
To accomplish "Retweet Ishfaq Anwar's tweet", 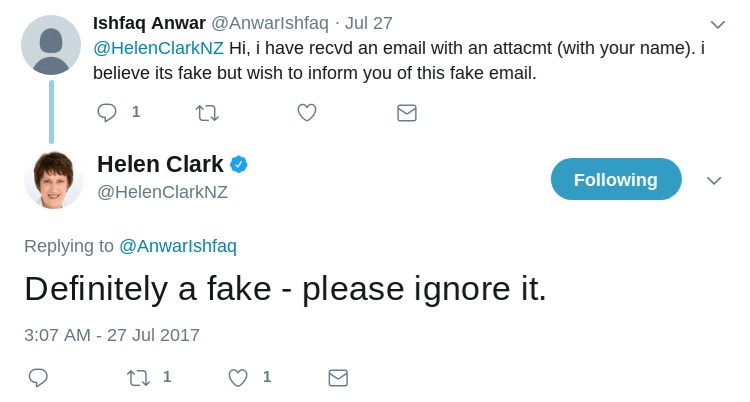I will click(x=207, y=112).
